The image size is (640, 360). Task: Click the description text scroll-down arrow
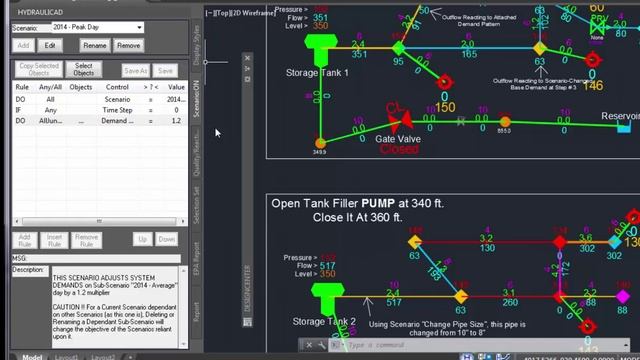click(x=183, y=344)
